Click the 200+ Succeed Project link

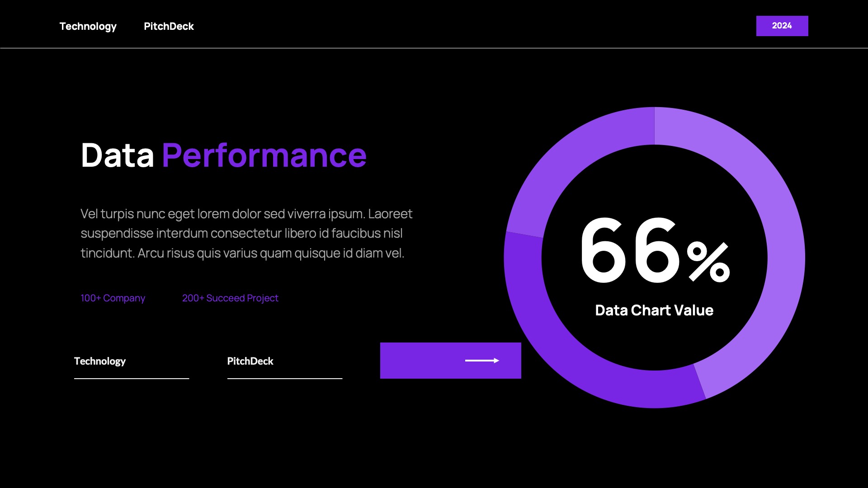point(230,298)
